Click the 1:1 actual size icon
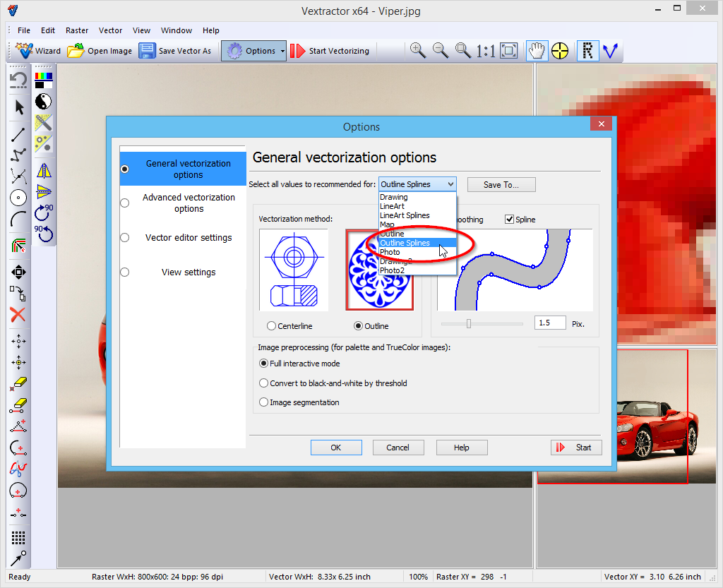This screenshot has width=723, height=588. point(486,51)
